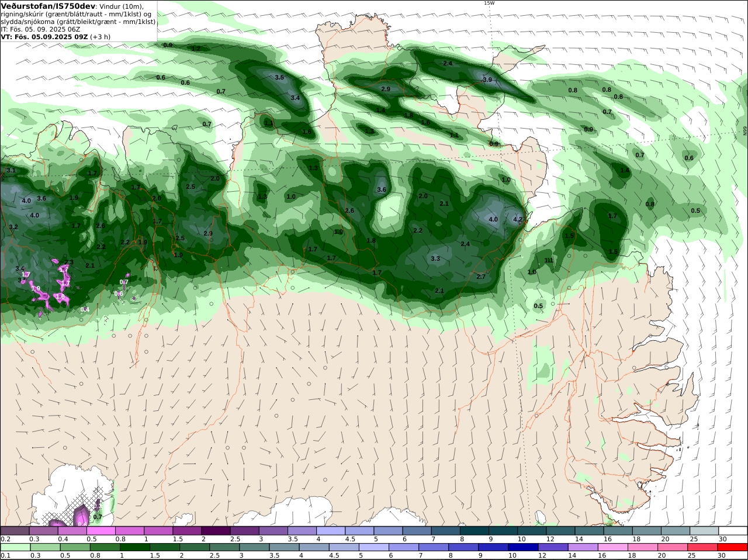The image size is (748, 560).
Task: Click the 0.2 label in upper legend row
Action: coord(6,539)
